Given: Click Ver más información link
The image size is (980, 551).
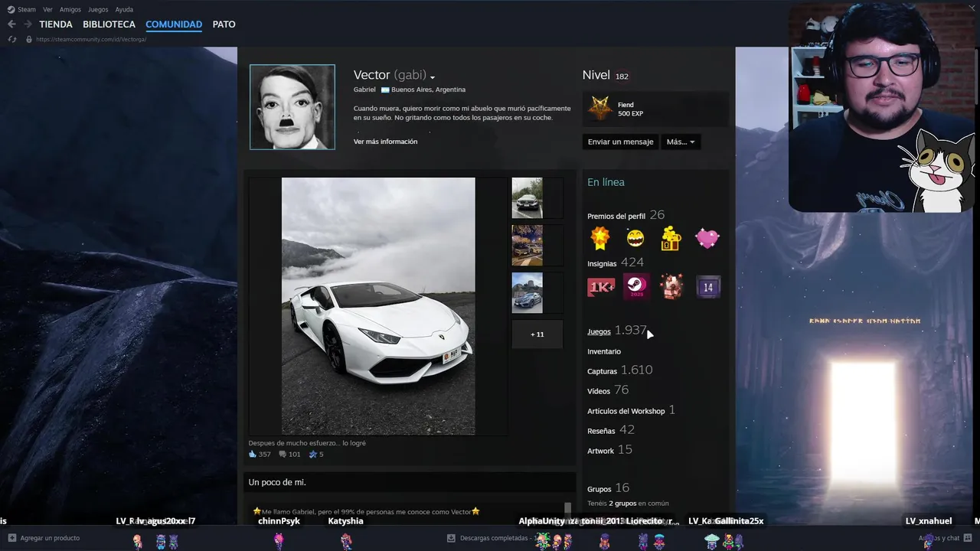Looking at the screenshot, I should tap(385, 142).
